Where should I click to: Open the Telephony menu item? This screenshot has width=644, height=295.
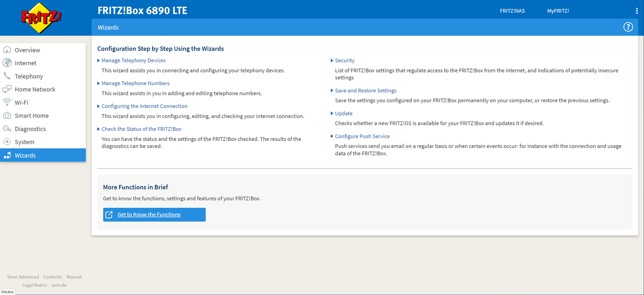(x=43, y=76)
